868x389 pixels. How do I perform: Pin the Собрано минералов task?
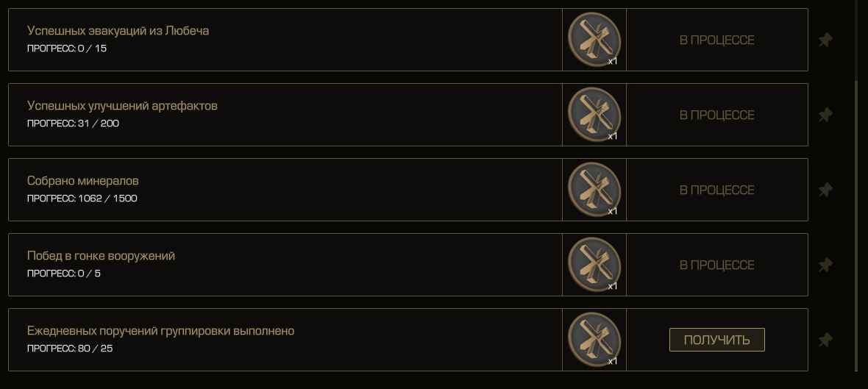(x=825, y=190)
